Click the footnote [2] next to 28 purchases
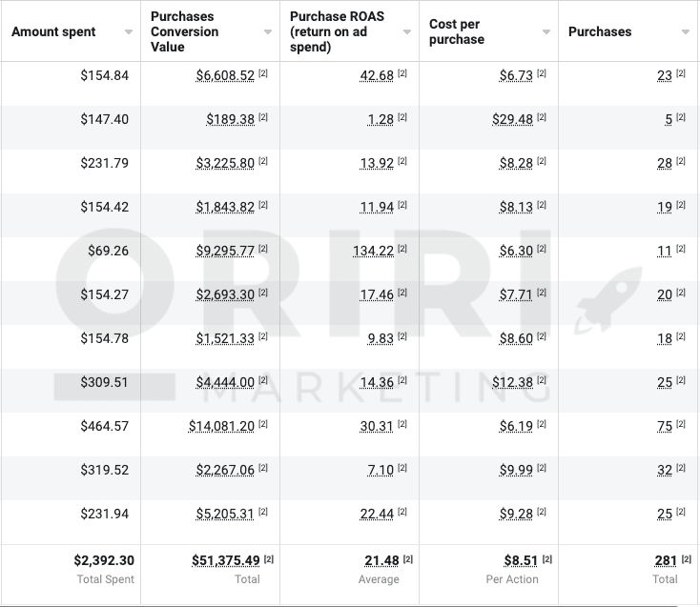 click(681, 160)
